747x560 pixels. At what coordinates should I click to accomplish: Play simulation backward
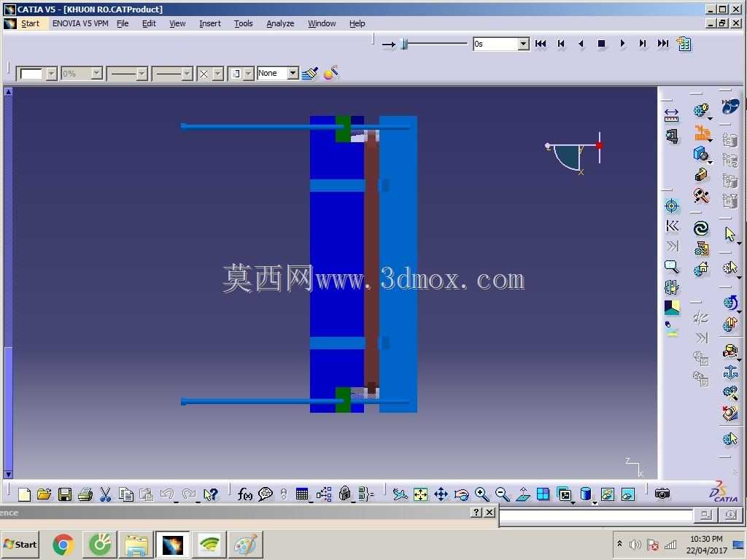coord(581,44)
